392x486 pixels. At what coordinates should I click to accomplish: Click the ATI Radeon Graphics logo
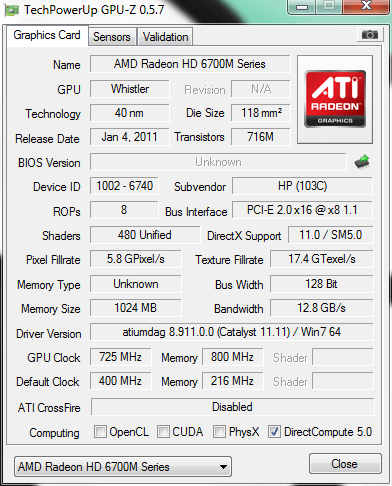click(335, 99)
